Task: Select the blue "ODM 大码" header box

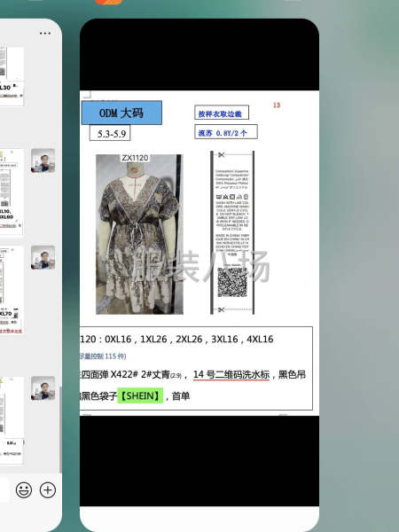Action: coord(121,113)
